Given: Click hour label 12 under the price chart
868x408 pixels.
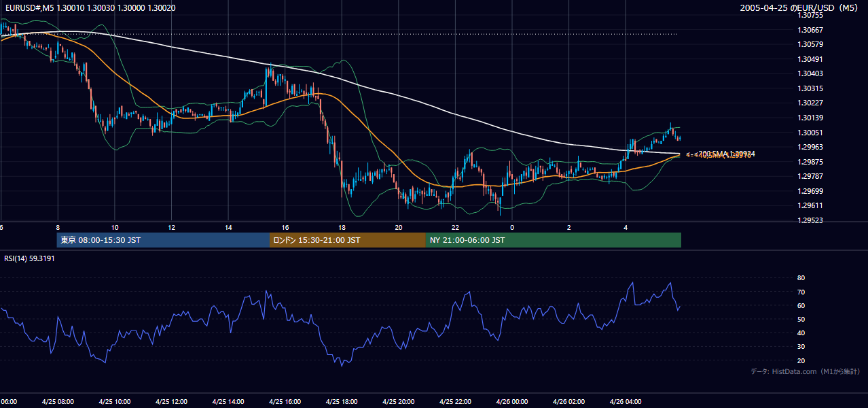Looking at the screenshot, I should (x=171, y=227).
